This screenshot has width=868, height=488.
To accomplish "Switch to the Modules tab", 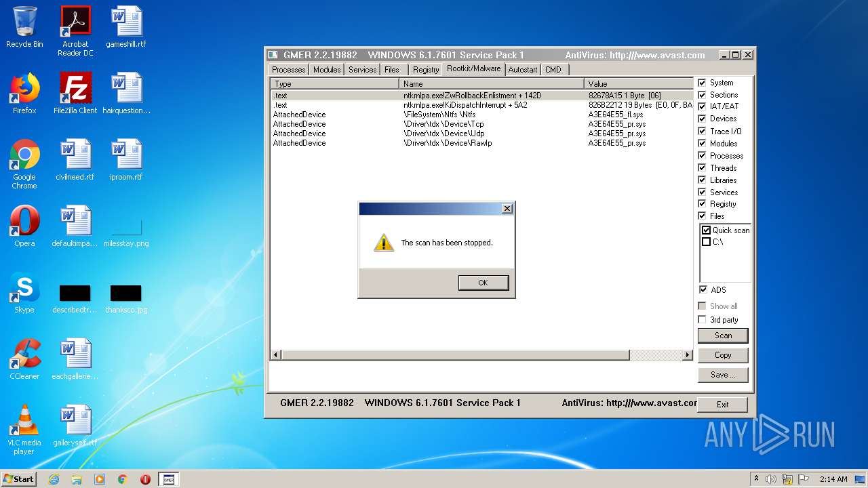I will pyautogui.click(x=327, y=70).
